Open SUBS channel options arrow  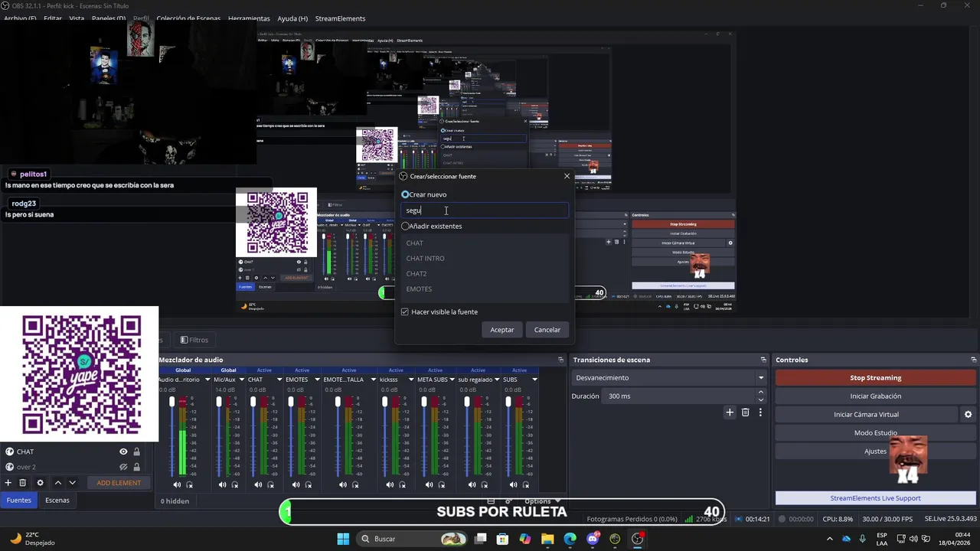534,380
